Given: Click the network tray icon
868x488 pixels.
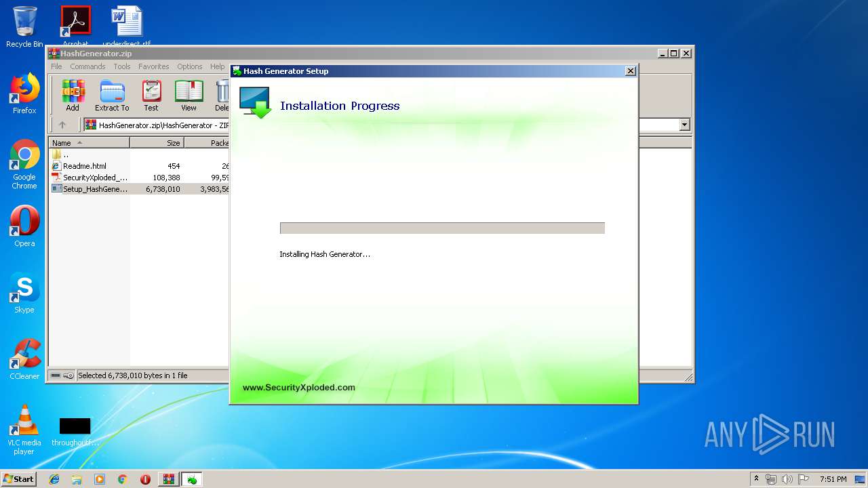Looking at the screenshot, I should (x=771, y=479).
